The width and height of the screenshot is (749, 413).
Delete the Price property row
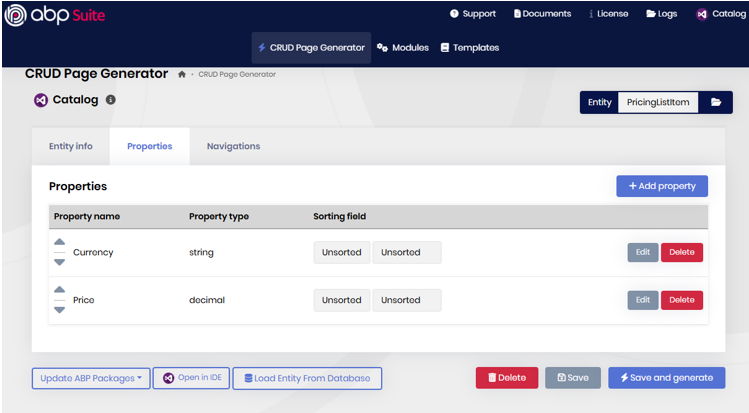tap(681, 300)
